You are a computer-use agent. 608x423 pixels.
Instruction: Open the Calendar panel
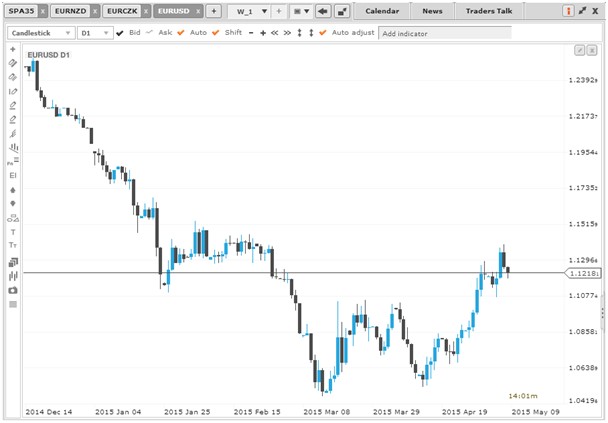(x=381, y=11)
